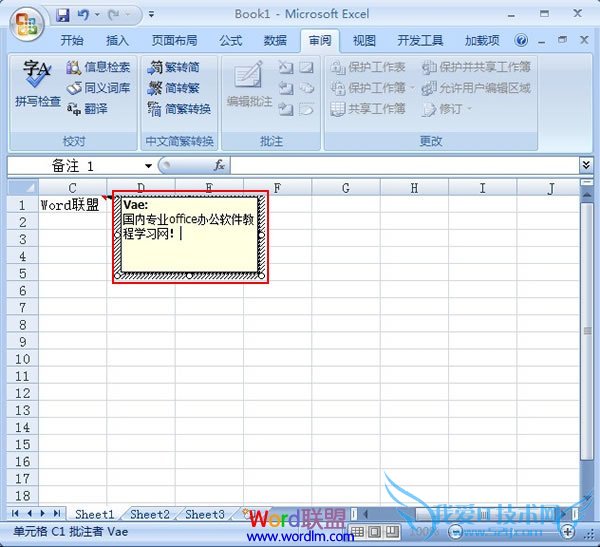Expand the formula bar chevron
The height and width of the screenshot is (547, 600).
(586, 165)
